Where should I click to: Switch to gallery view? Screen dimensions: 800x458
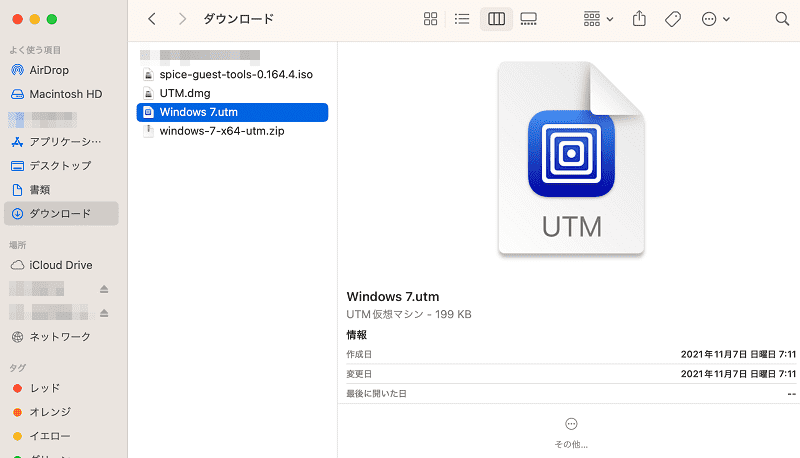pyautogui.click(x=528, y=19)
